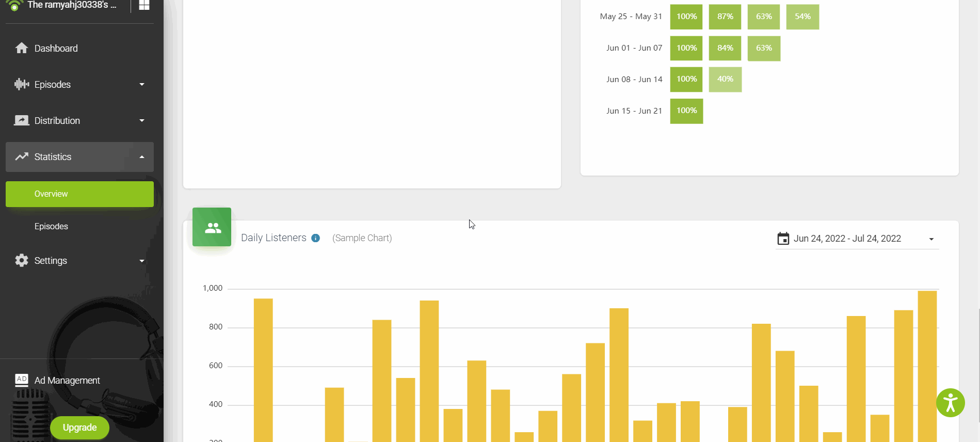This screenshot has height=442, width=980.
Task: Open the accessibility widget icon
Action: point(950,403)
